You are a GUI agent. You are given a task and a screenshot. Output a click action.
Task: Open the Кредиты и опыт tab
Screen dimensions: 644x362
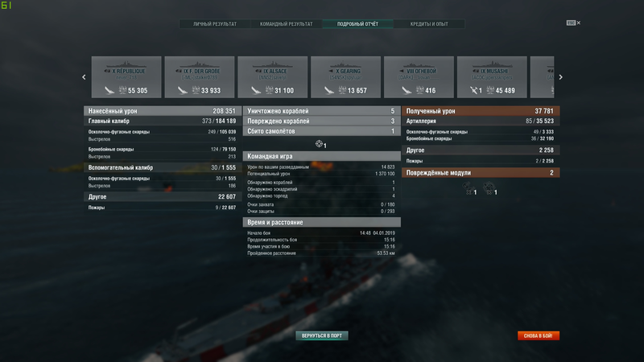point(429,24)
